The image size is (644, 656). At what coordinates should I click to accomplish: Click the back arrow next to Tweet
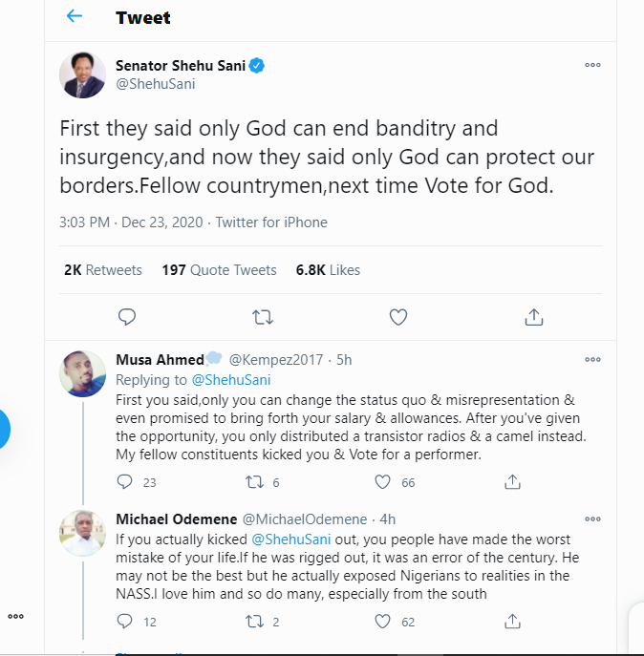click(x=75, y=17)
